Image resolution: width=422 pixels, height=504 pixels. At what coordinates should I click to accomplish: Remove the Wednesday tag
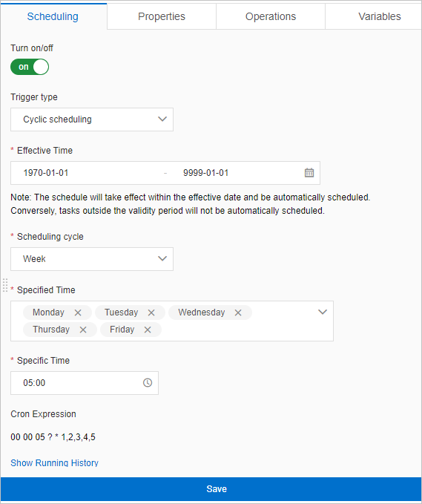(x=238, y=312)
